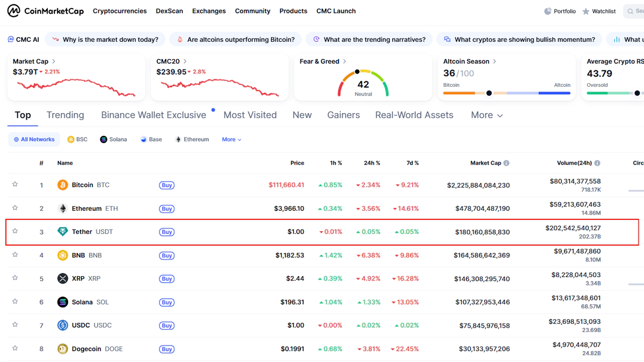
Task: Click the Market Cap info icon
Action: pos(506,163)
